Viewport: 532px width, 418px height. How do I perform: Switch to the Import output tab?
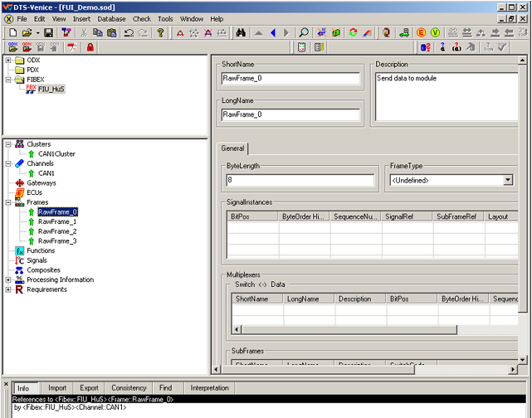click(57, 388)
